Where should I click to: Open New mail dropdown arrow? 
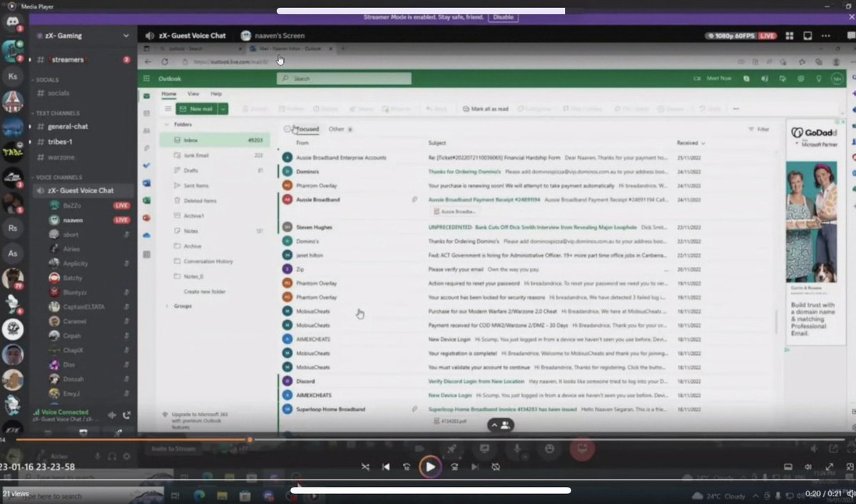[223, 109]
